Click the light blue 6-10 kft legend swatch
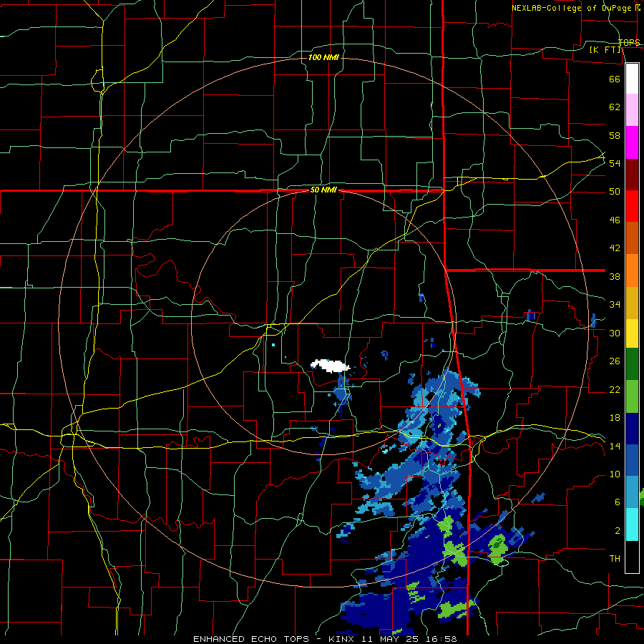The image size is (644, 644). (632, 492)
